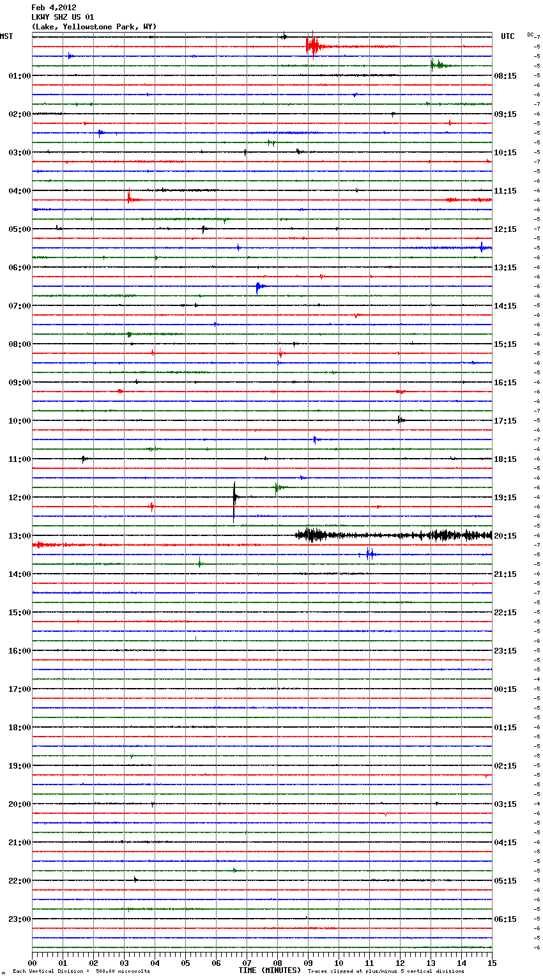Image resolution: width=543 pixels, height=980 pixels.
Task: Click the 06:15 UTC time label
Action: click(x=505, y=919)
